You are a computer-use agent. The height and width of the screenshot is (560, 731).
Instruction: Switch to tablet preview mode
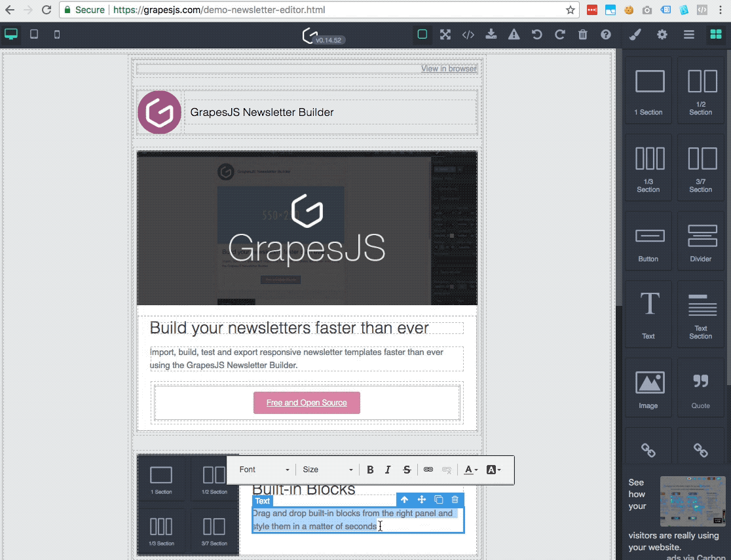coord(33,34)
